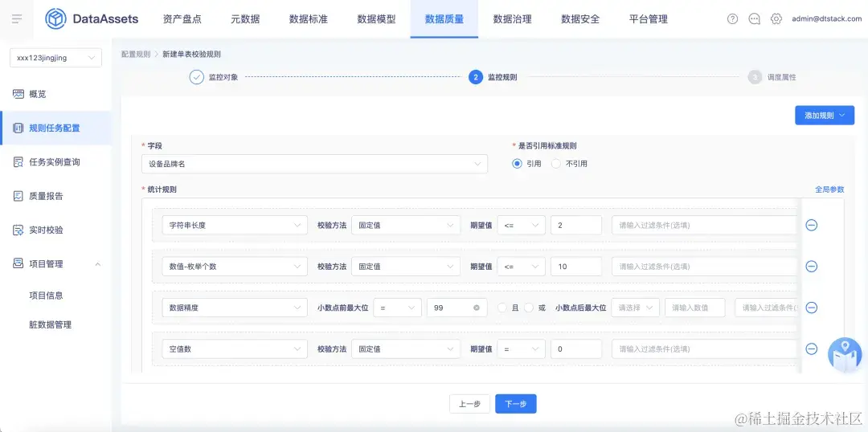Open the 设备品牌名 field dropdown
This screenshot has width=868, height=432.
[x=314, y=164]
